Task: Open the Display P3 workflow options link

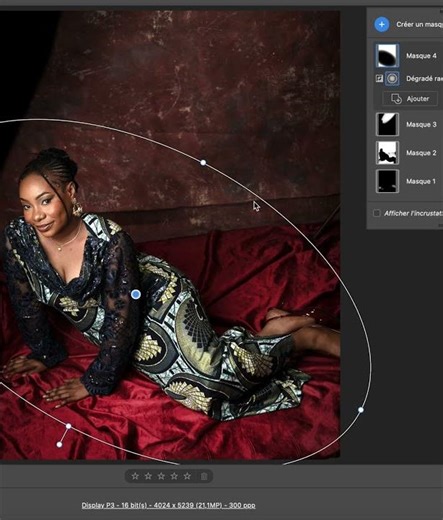Action: [168, 505]
